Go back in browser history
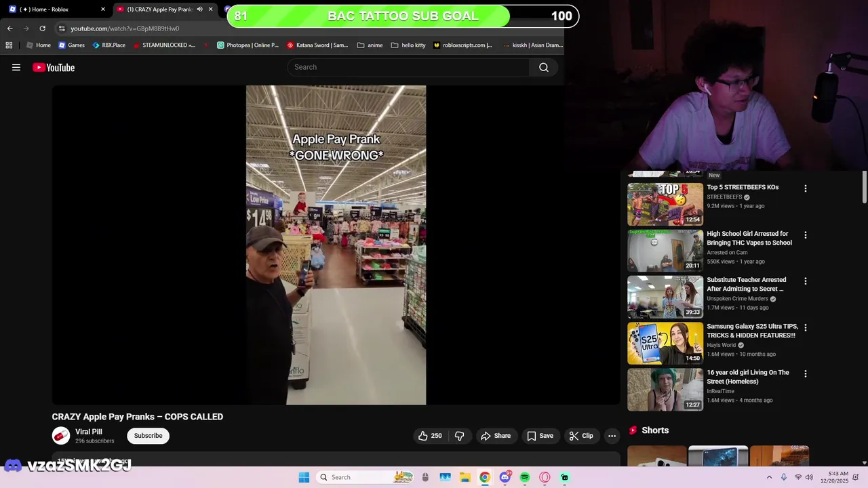 pos(9,28)
